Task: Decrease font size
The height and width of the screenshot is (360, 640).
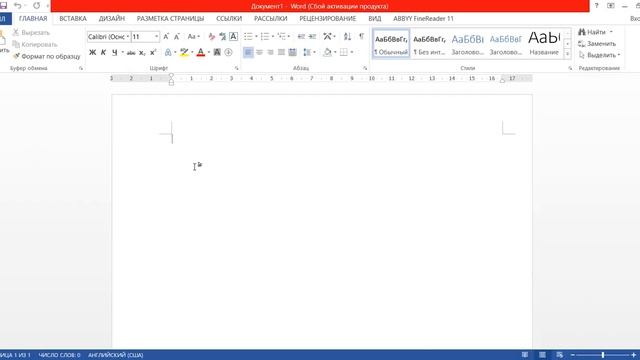Action: click(x=177, y=37)
